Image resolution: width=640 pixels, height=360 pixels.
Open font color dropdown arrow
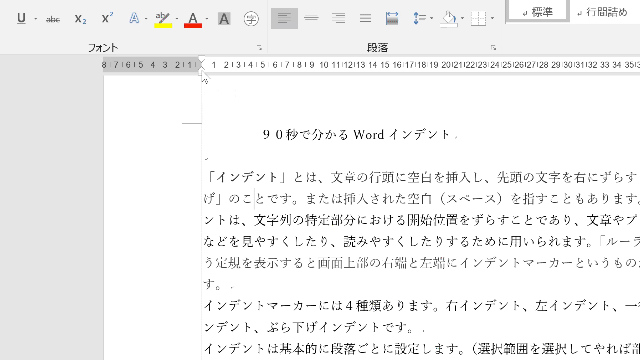point(207,18)
